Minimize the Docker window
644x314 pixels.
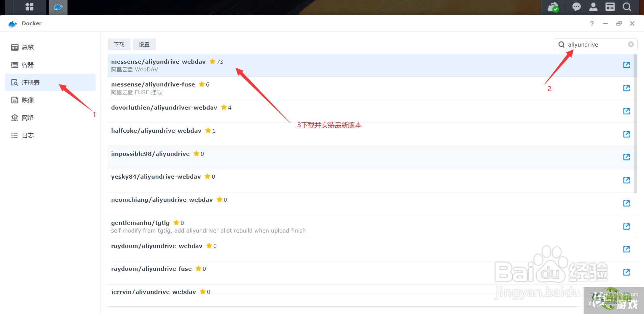tap(605, 23)
